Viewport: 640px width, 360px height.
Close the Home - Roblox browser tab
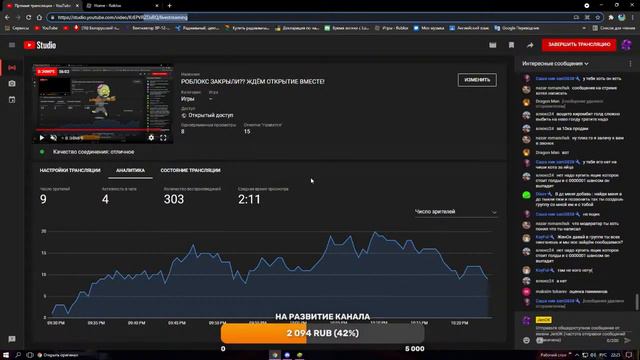click(157, 6)
